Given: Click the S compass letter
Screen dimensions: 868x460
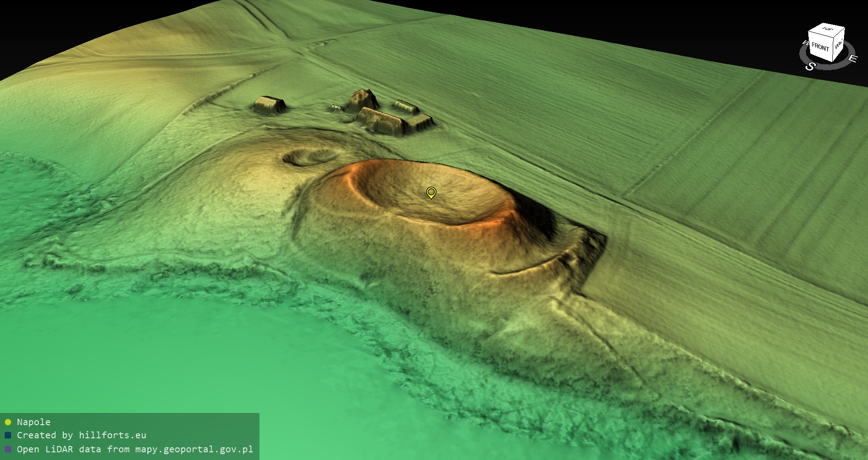Looking at the screenshot, I should [810, 66].
